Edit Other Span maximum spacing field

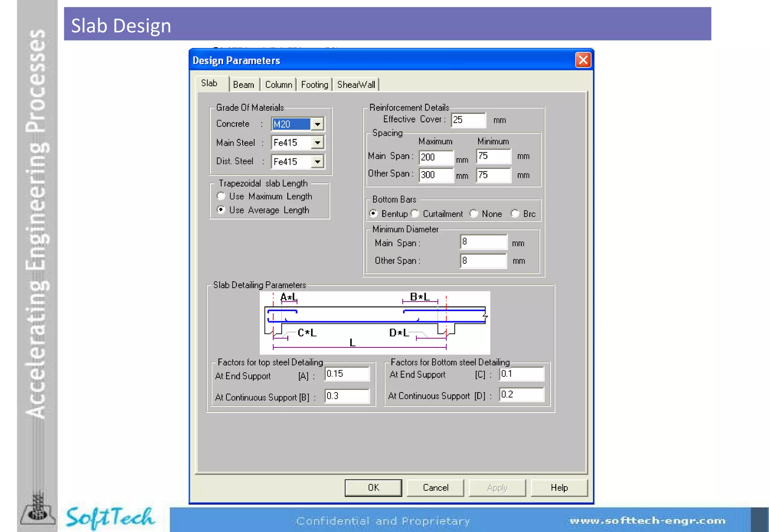click(x=436, y=175)
